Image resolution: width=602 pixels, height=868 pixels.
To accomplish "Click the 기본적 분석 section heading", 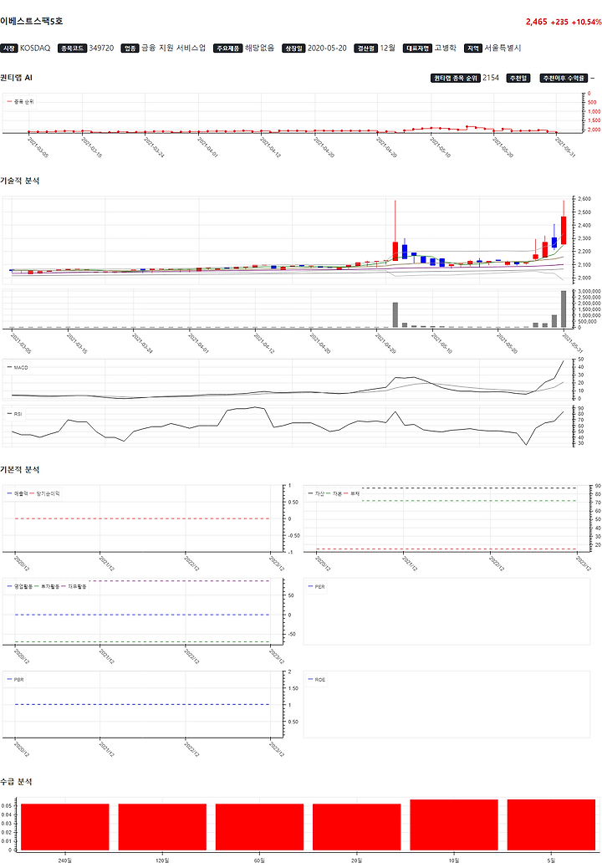I will click(x=20, y=469).
